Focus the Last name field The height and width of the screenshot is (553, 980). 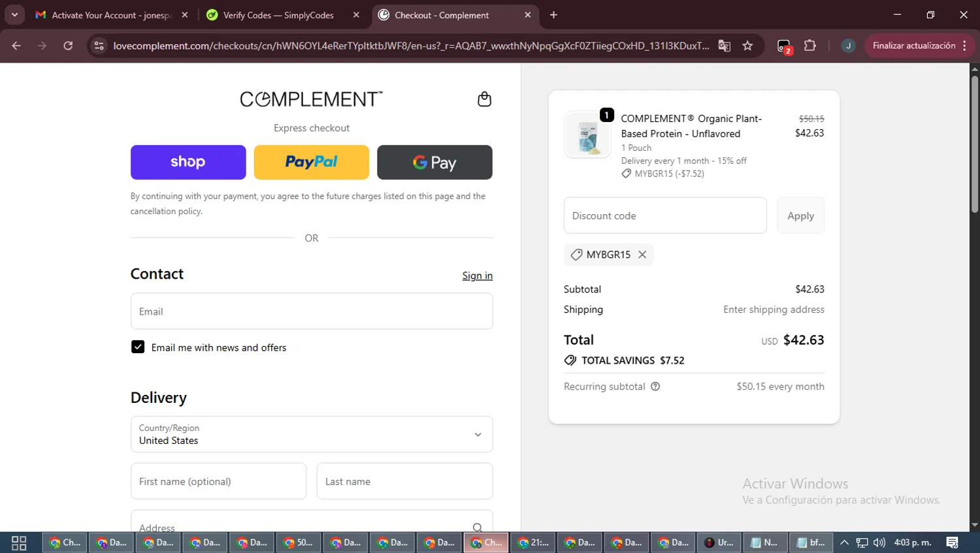404,481
